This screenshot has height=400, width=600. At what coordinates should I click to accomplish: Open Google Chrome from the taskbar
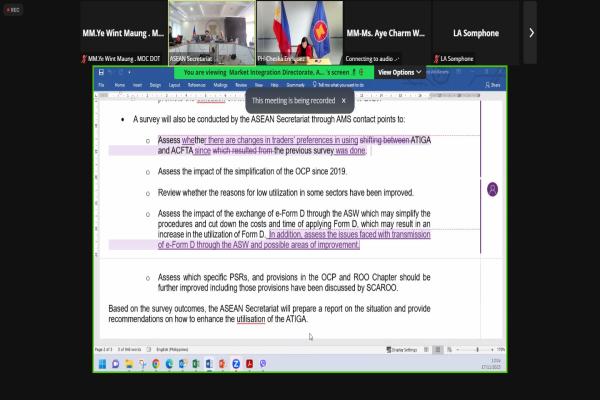point(156,364)
